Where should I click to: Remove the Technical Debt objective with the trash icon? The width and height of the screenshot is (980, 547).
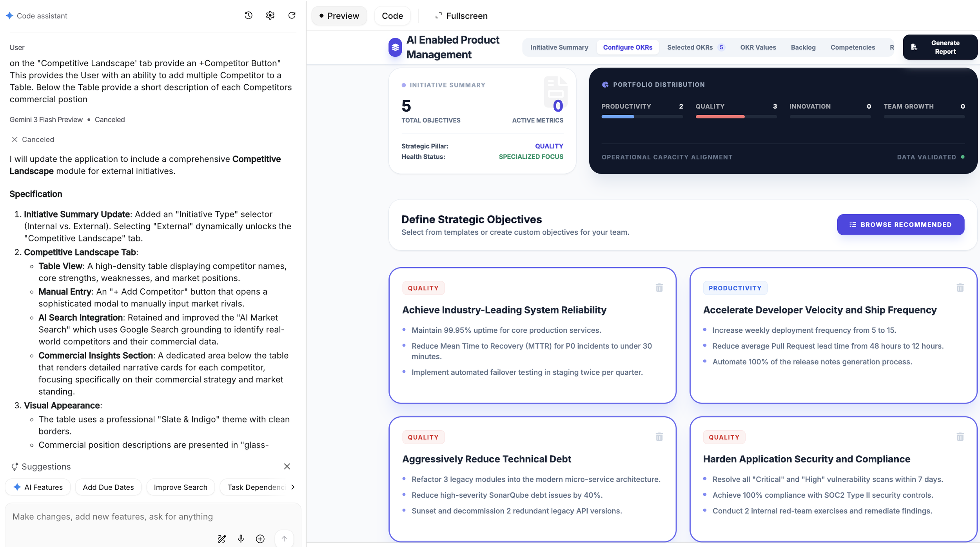point(659,437)
